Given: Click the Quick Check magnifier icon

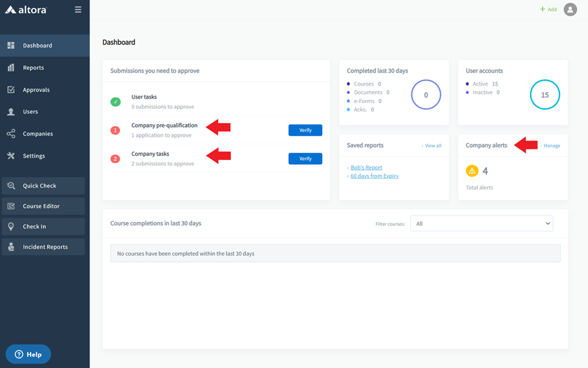Looking at the screenshot, I should point(11,186).
